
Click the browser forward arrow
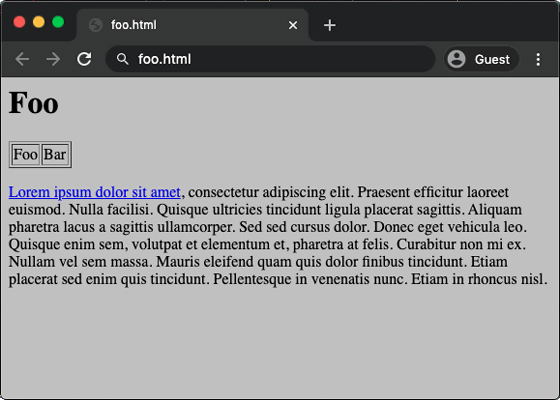point(53,59)
